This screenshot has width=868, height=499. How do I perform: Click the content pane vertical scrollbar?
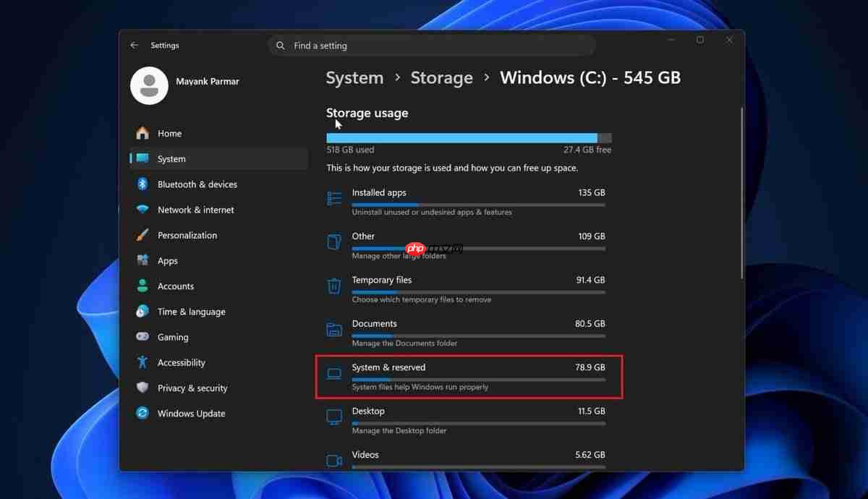[741, 192]
